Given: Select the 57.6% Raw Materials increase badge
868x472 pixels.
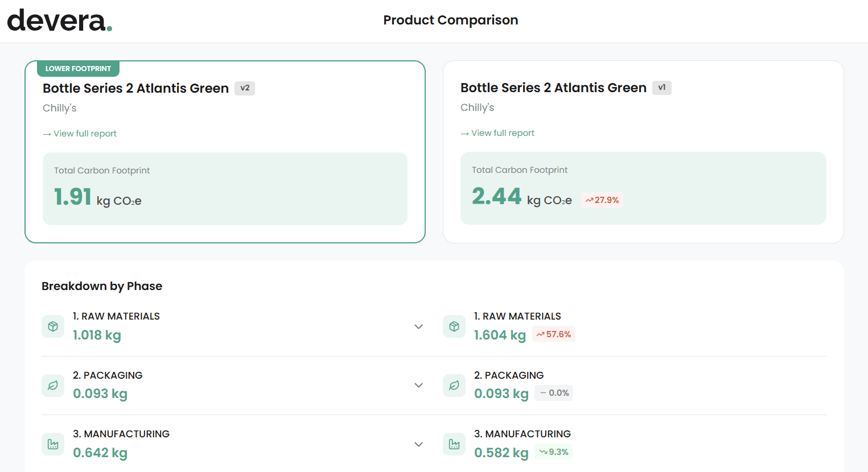Looking at the screenshot, I should (553, 334).
